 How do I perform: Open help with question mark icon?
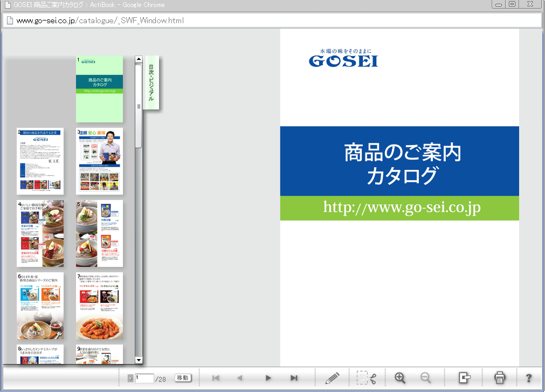pyautogui.click(x=529, y=378)
